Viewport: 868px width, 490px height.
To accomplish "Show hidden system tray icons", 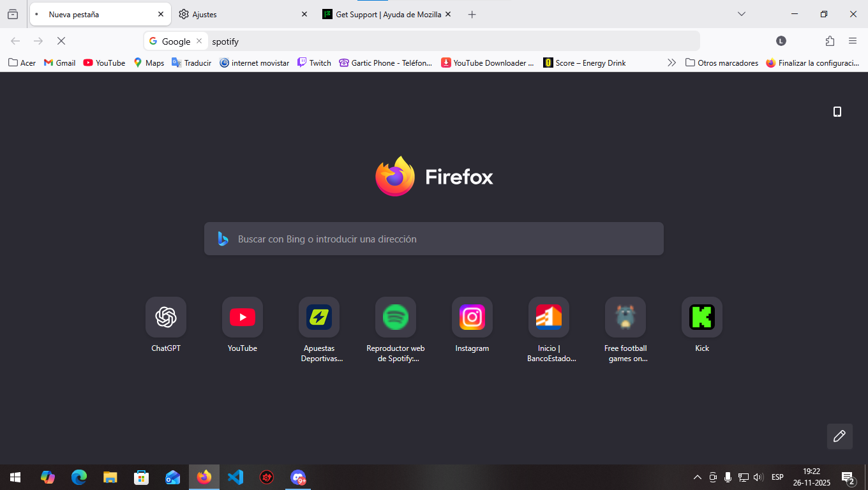I will pyautogui.click(x=698, y=477).
